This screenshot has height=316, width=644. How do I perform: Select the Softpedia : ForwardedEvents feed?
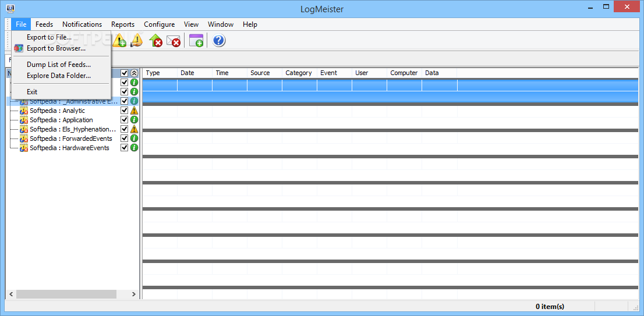(x=70, y=139)
